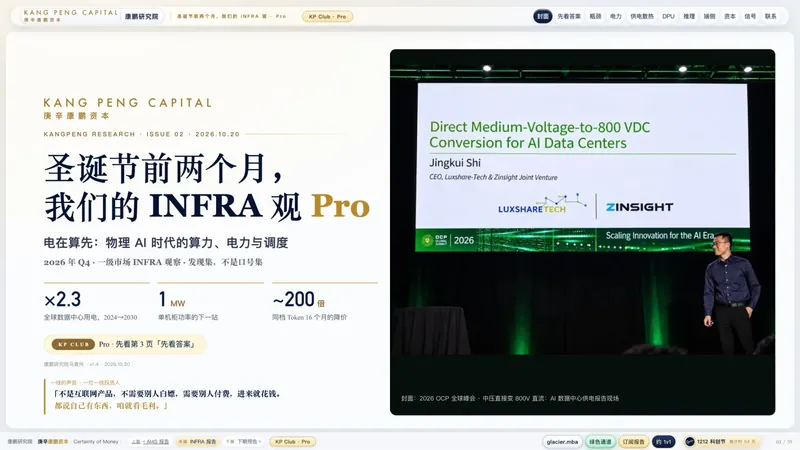Click KANGPENG RESEARCH · ISSUE 02 line
This screenshot has height=450, width=800.
point(141,134)
